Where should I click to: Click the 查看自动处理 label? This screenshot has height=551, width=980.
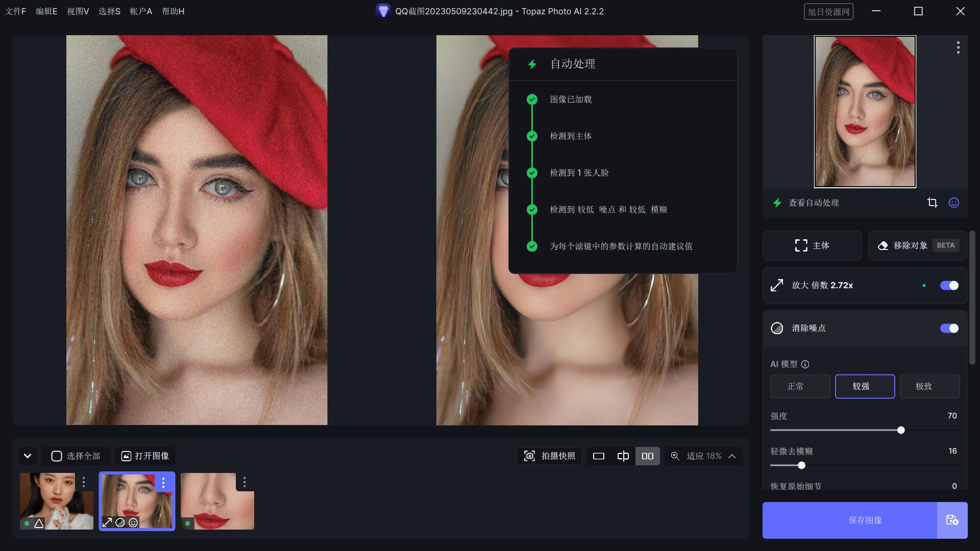814,203
